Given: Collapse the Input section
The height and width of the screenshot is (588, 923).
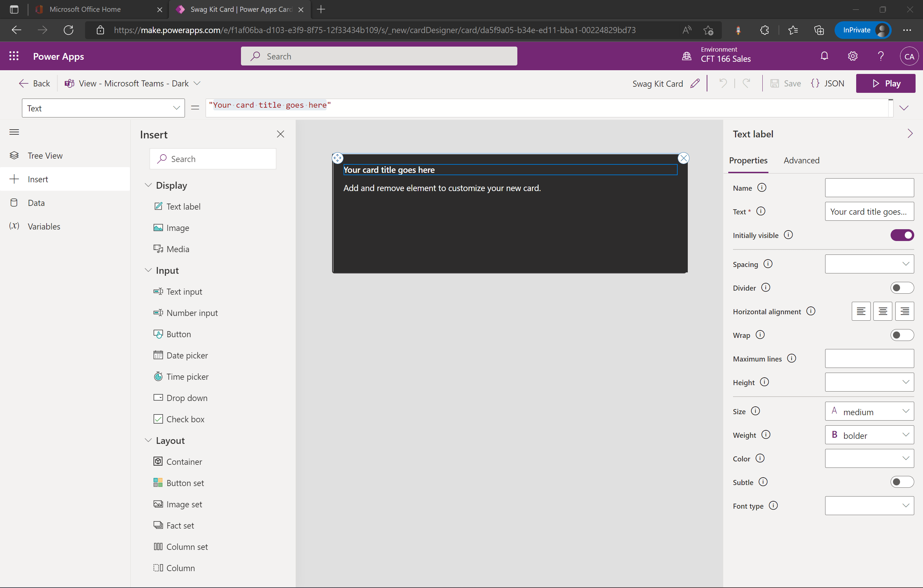Looking at the screenshot, I should [x=149, y=270].
